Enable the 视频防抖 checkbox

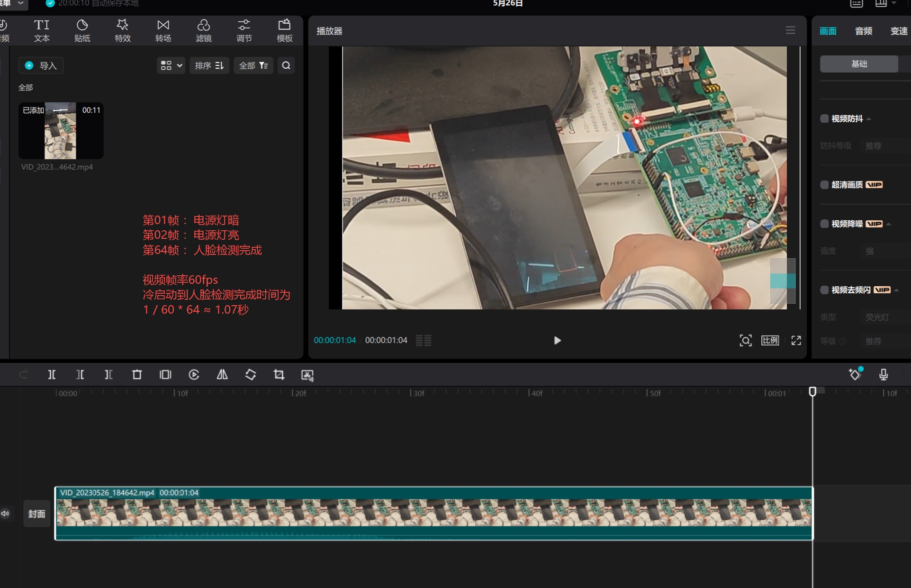824,118
